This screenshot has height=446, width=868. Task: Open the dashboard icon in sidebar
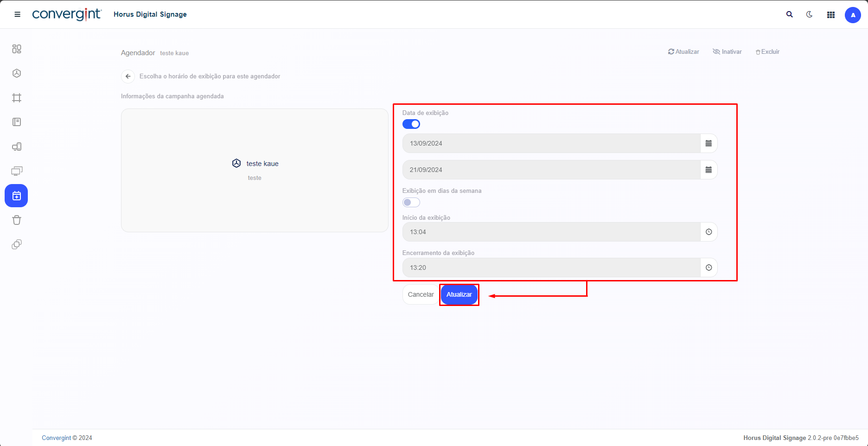[17, 49]
